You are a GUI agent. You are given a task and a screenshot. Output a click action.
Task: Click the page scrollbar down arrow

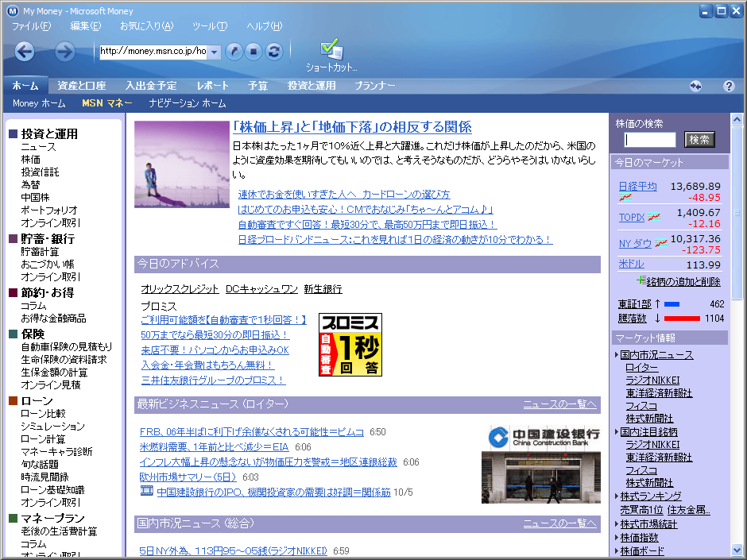(737, 549)
